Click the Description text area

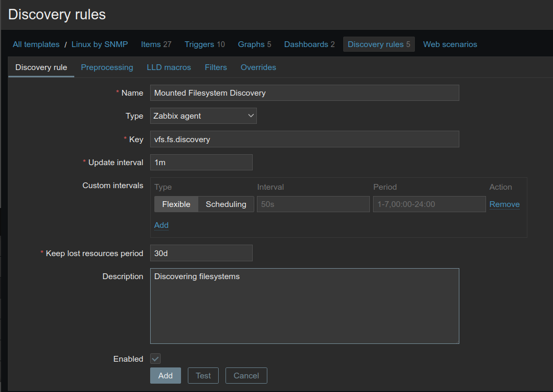pos(304,306)
